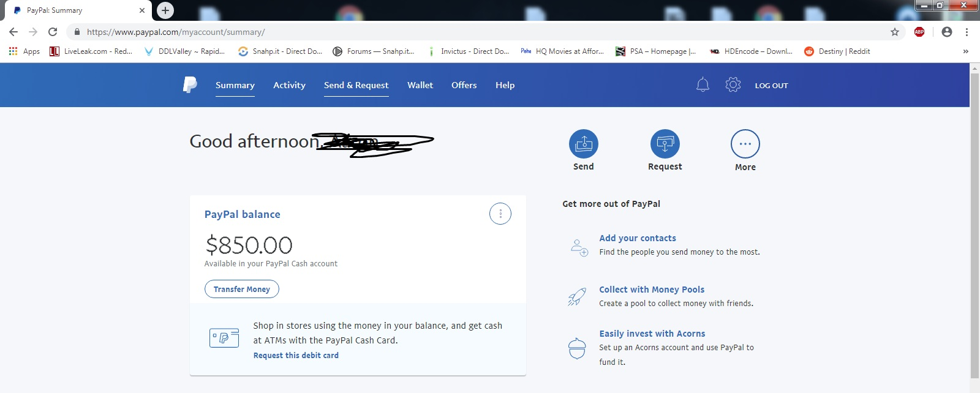
Task: Click the PayPal balance heading link
Action: (x=243, y=214)
